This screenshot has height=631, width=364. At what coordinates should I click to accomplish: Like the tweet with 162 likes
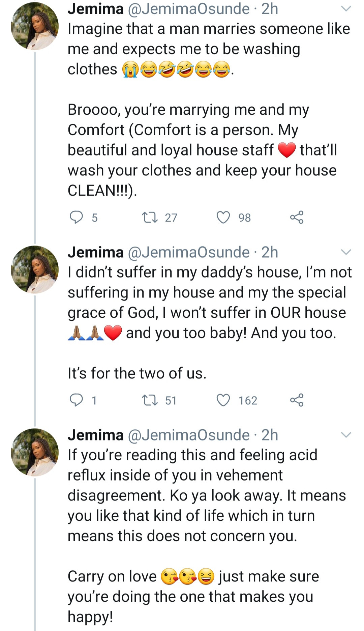[x=223, y=400]
